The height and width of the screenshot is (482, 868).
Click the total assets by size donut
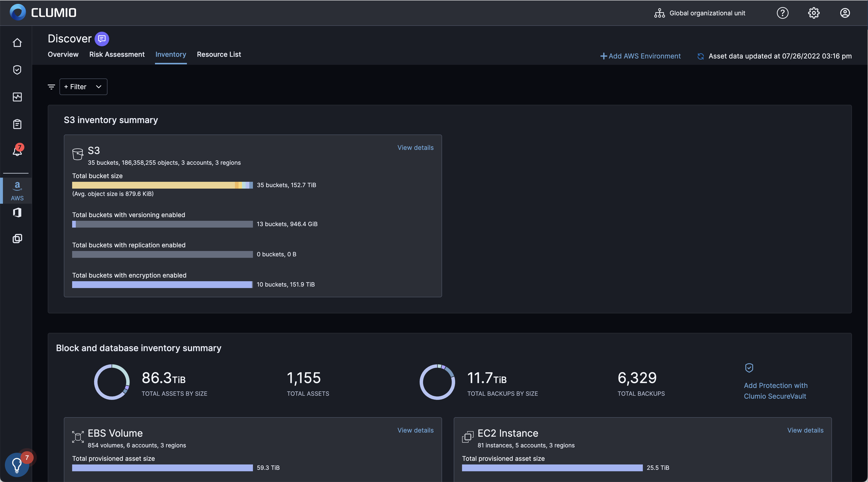(112, 382)
